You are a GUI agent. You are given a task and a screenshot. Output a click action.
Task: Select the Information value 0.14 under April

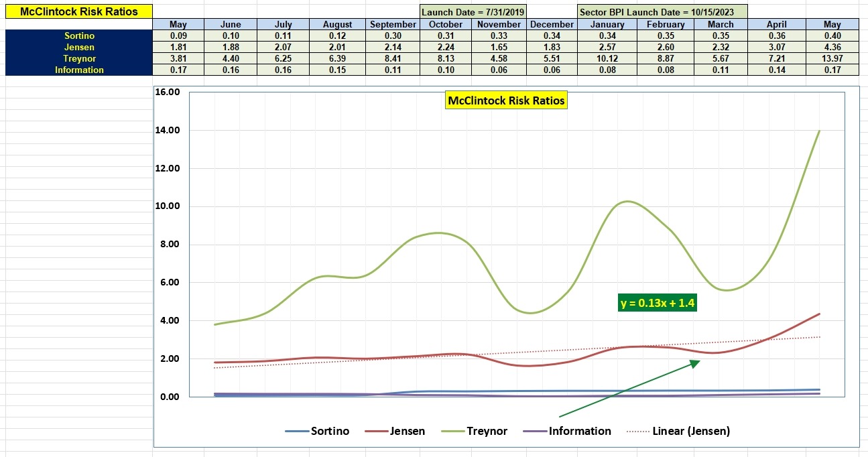(x=776, y=70)
